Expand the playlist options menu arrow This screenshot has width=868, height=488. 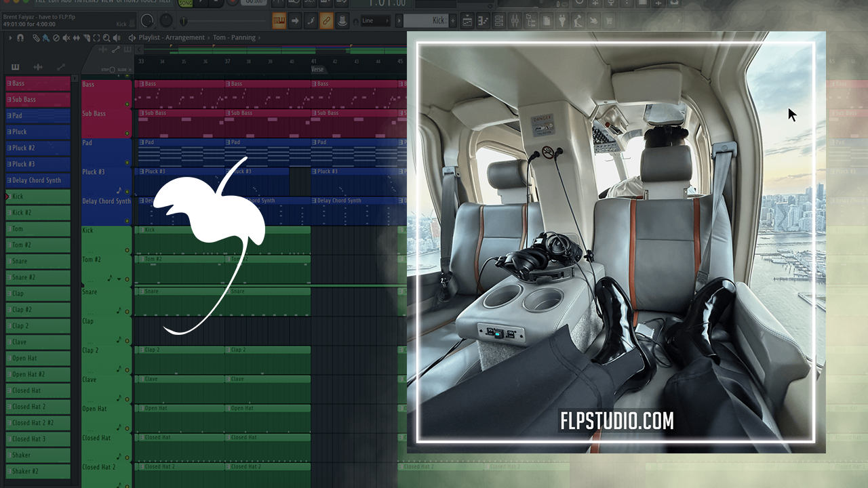10,38
